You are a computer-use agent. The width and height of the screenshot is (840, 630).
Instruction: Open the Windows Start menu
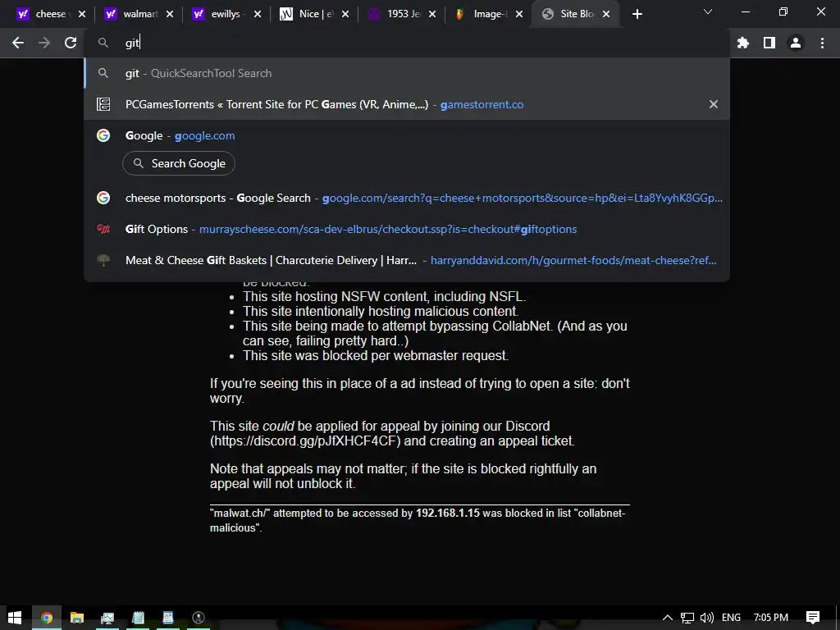pos(15,618)
